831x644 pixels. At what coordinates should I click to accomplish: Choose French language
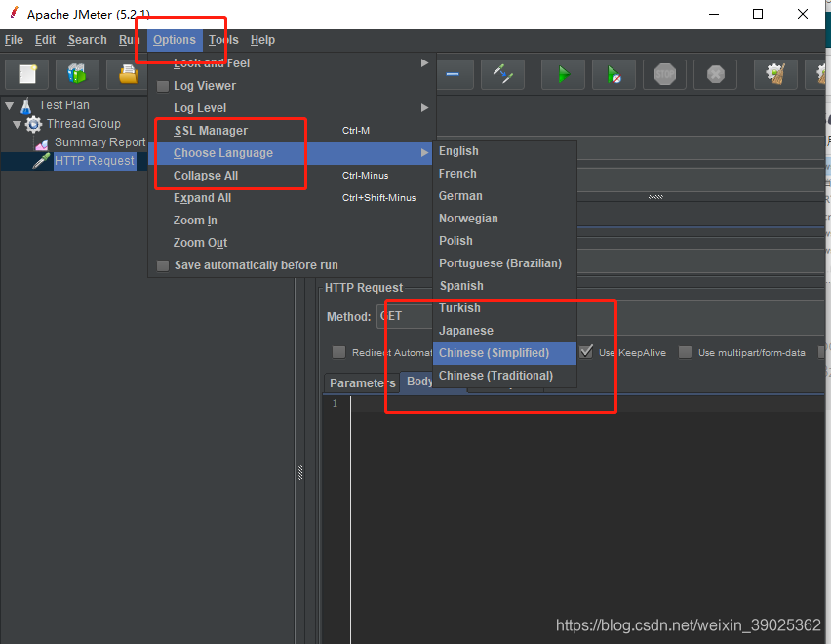tap(504, 174)
